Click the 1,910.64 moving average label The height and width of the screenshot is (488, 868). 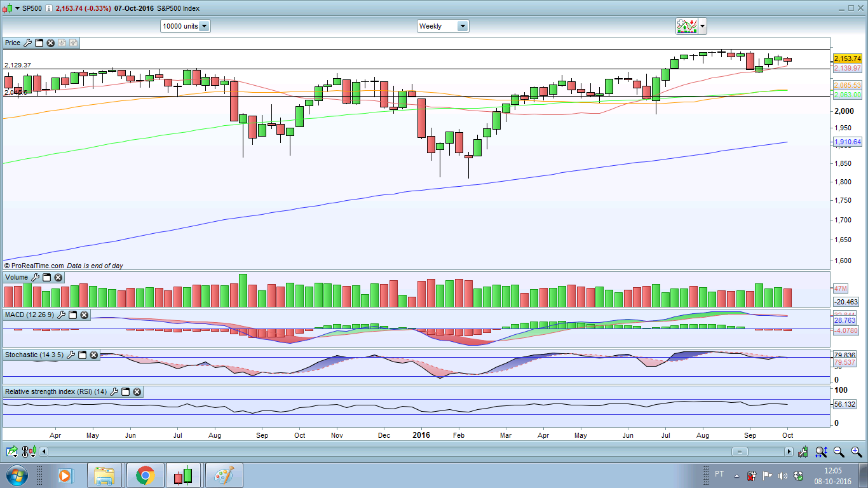[848, 142]
